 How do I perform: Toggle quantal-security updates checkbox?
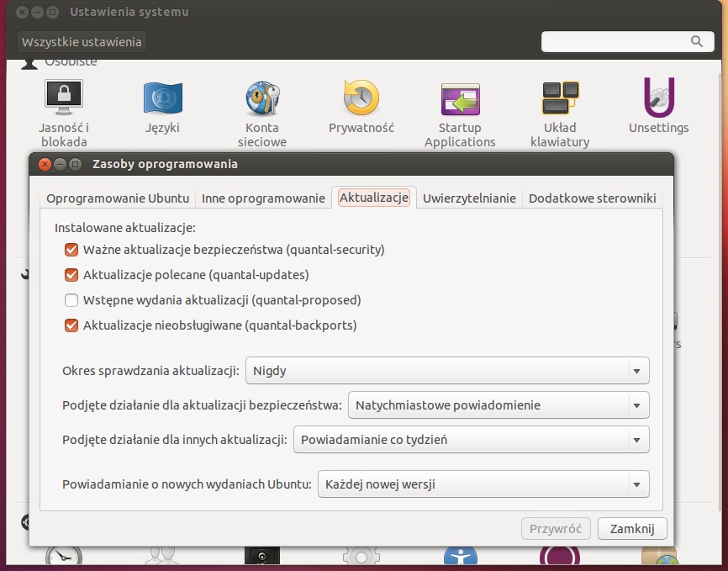(x=71, y=250)
